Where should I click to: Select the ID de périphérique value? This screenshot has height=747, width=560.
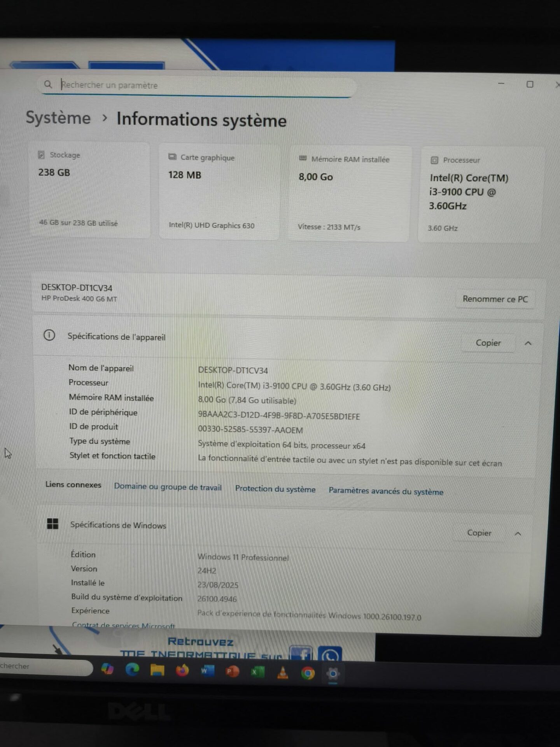(x=279, y=416)
